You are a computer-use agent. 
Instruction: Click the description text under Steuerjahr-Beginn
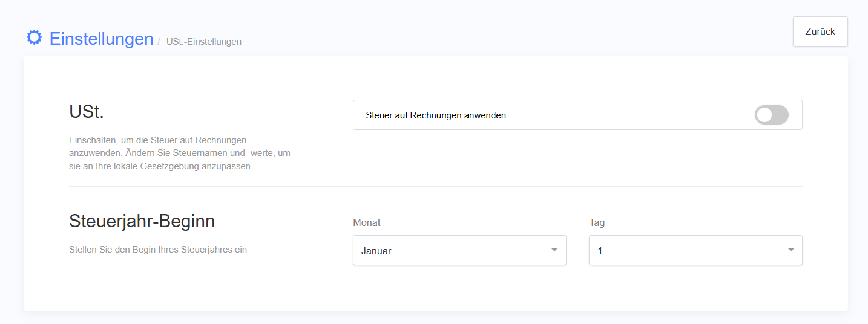coord(158,249)
